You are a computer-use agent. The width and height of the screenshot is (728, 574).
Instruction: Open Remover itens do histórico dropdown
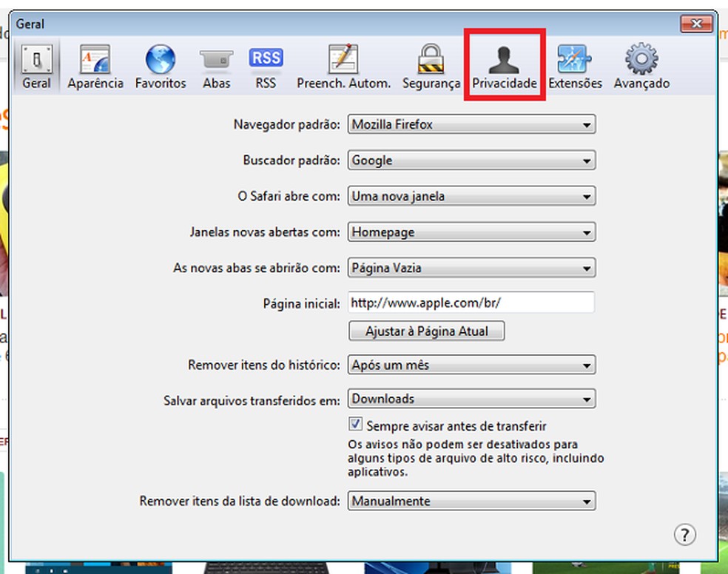[x=472, y=365]
